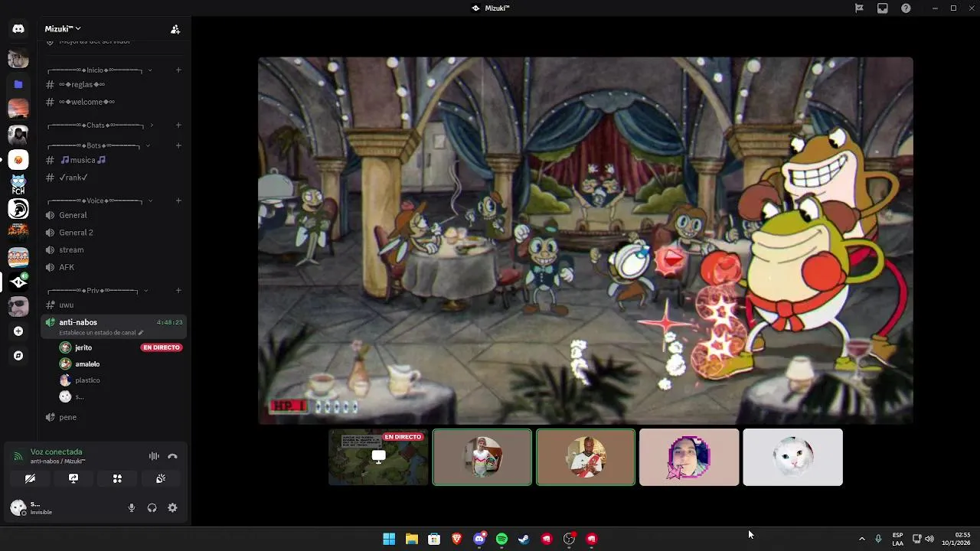
Task: Open the welcome text channel
Action: tap(114, 102)
